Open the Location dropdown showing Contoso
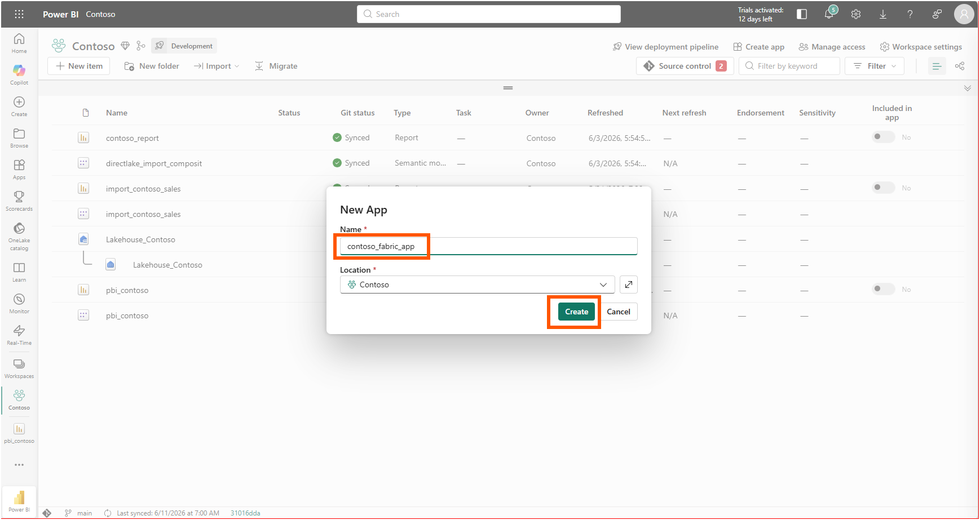The image size is (980, 520). click(478, 285)
